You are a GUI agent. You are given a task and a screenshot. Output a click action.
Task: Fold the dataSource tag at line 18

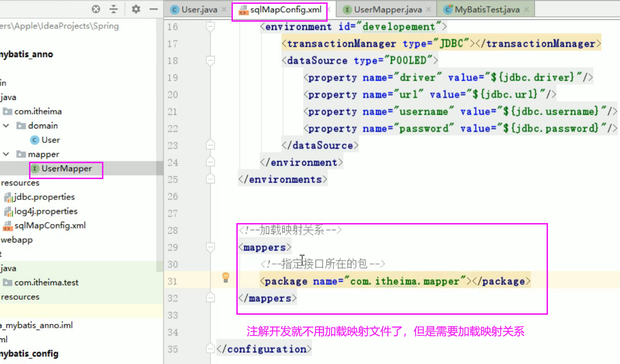point(210,61)
